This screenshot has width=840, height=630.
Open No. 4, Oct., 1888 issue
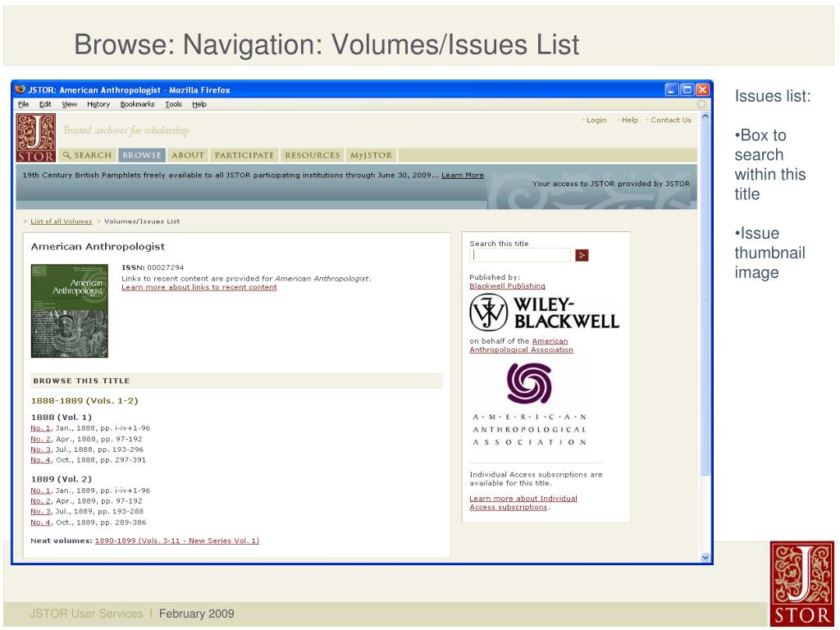click(x=41, y=459)
